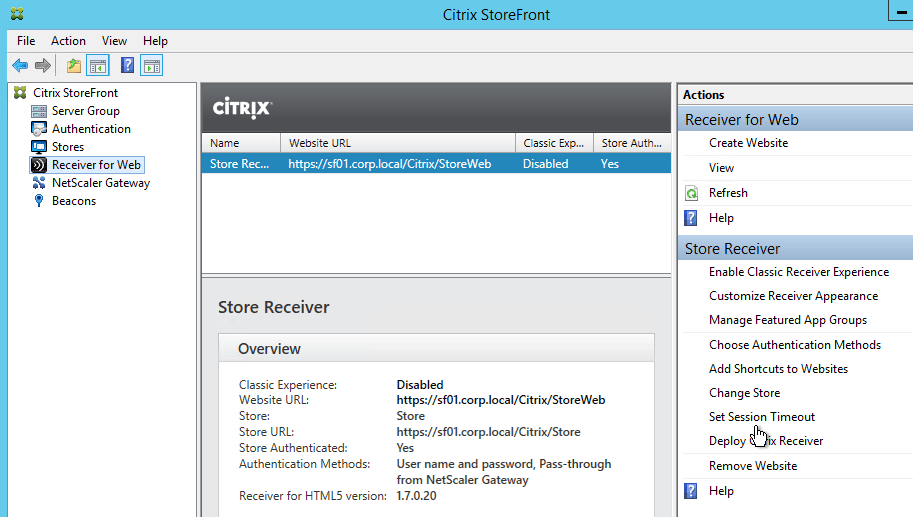Click the Authentication tree icon
This screenshot has width=913, height=517.
(x=39, y=129)
